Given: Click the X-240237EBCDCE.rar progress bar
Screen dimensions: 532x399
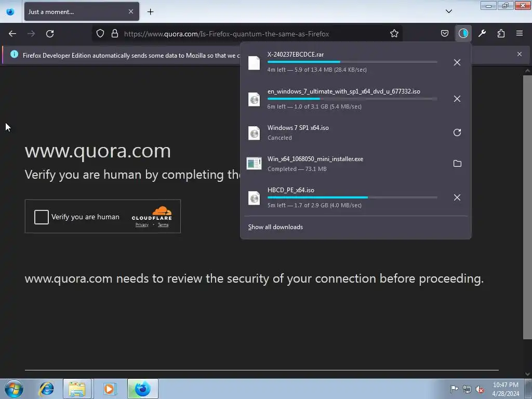Looking at the screenshot, I should coord(352,62).
